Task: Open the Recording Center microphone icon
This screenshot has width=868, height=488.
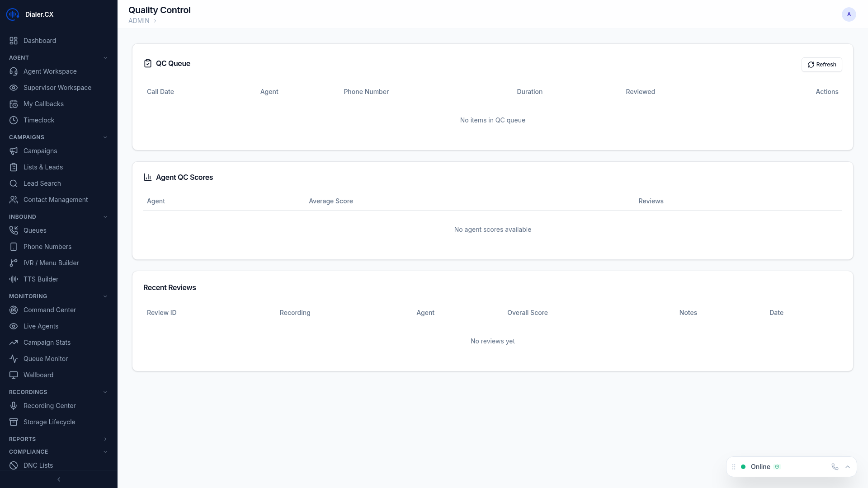Action: point(14,406)
